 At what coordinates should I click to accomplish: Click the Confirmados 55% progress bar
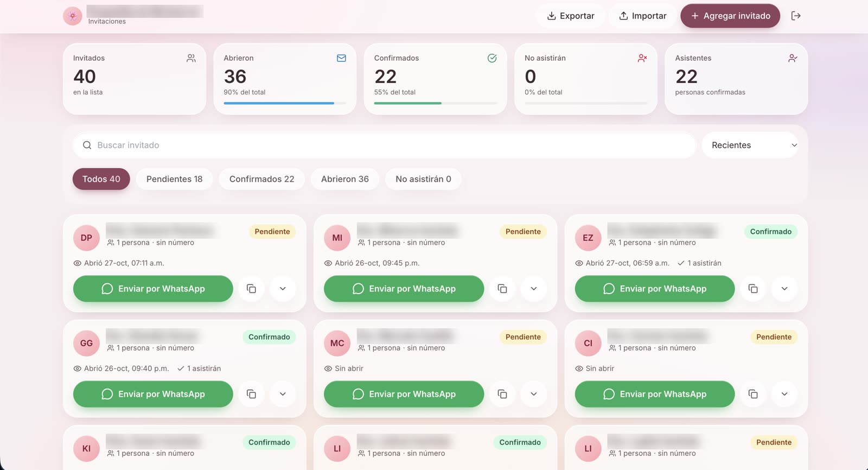tap(436, 103)
